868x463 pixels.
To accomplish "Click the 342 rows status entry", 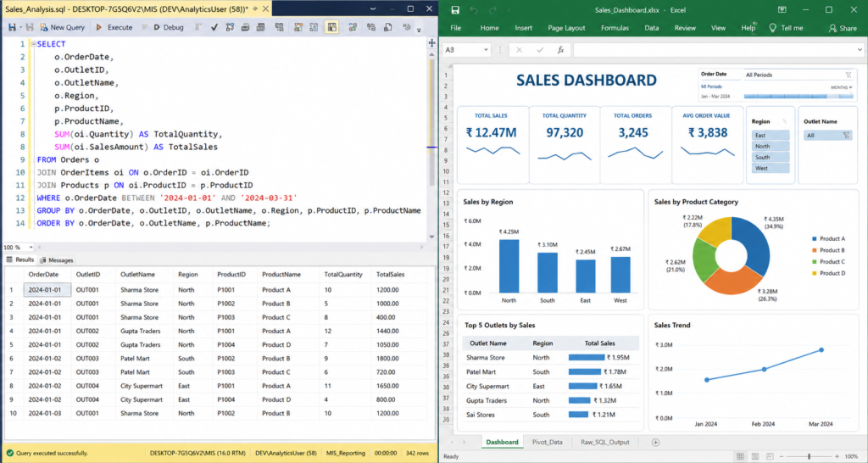I will (x=417, y=453).
